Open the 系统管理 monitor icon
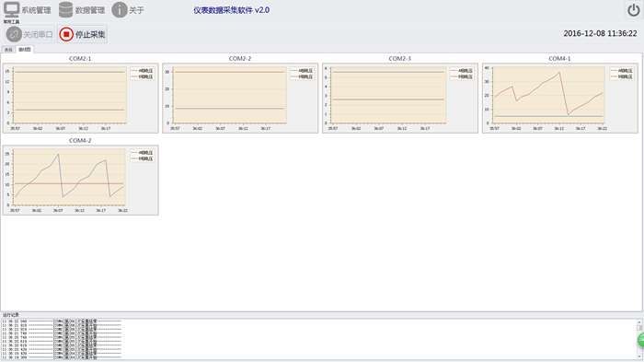The height and width of the screenshot is (362, 644). (x=11, y=10)
